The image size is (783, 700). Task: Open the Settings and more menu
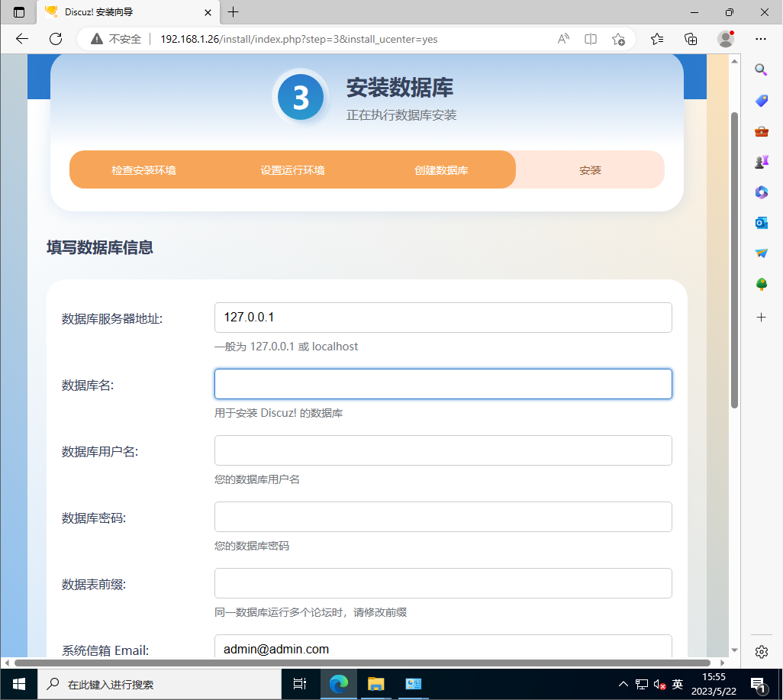[x=761, y=39]
